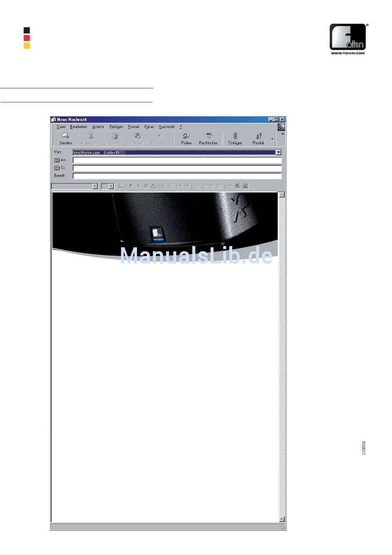392x555 pixels.
Task: Click scroll up arrow in message body
Action: [282, 195]
